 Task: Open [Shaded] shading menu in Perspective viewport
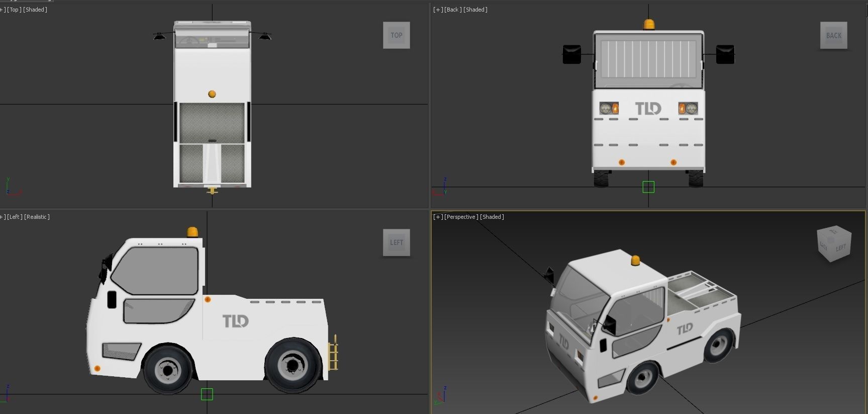point(492,217)
